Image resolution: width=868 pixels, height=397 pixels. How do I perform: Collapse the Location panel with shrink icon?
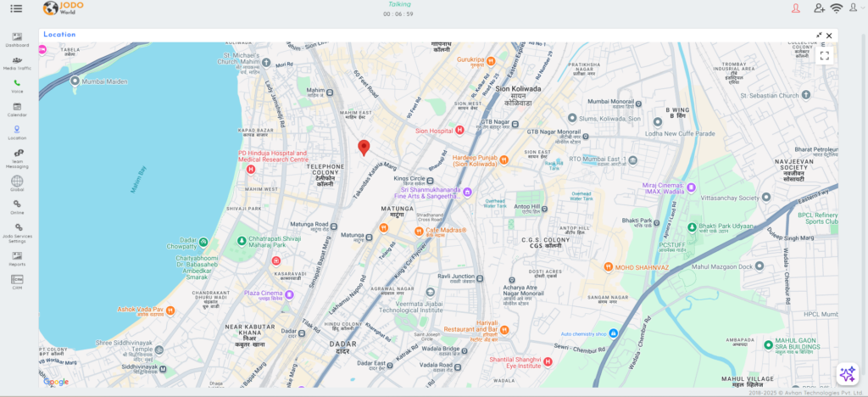(x=819, y=36)
